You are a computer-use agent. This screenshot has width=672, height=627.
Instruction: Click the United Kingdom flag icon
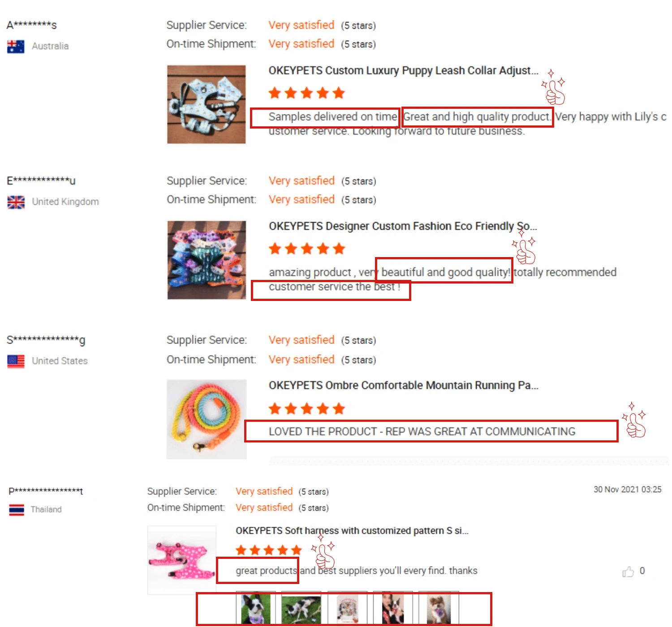pos(16,202)
